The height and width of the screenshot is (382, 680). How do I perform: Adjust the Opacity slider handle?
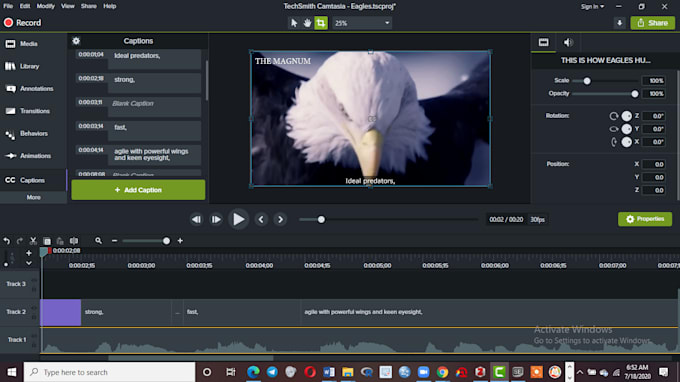pos(635,94)
